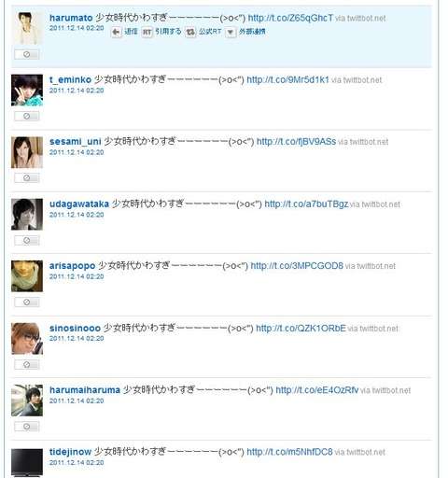The width and height of the screenshot is (448, 478).
Task: Open the tidejinow username link
Action: pyautogui.click(x=70, y=452)
